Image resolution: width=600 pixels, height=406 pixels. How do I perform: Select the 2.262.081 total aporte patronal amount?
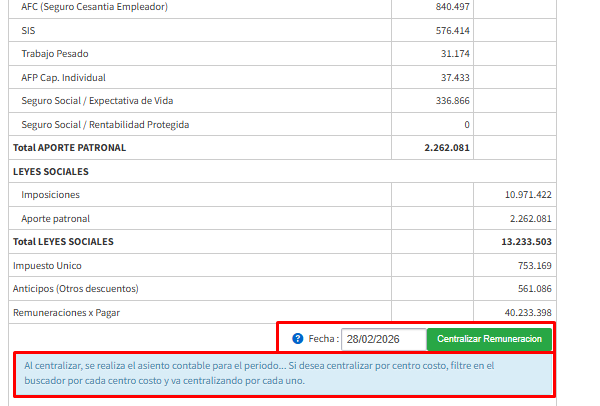click(446, 148)
